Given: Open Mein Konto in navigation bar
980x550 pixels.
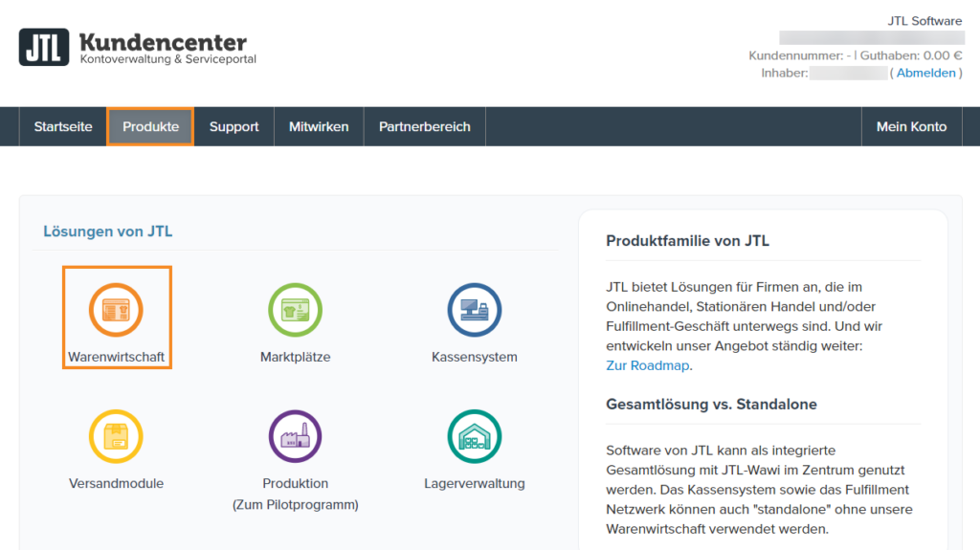Looking at the screenshot, I should click(x=911, y=126).
